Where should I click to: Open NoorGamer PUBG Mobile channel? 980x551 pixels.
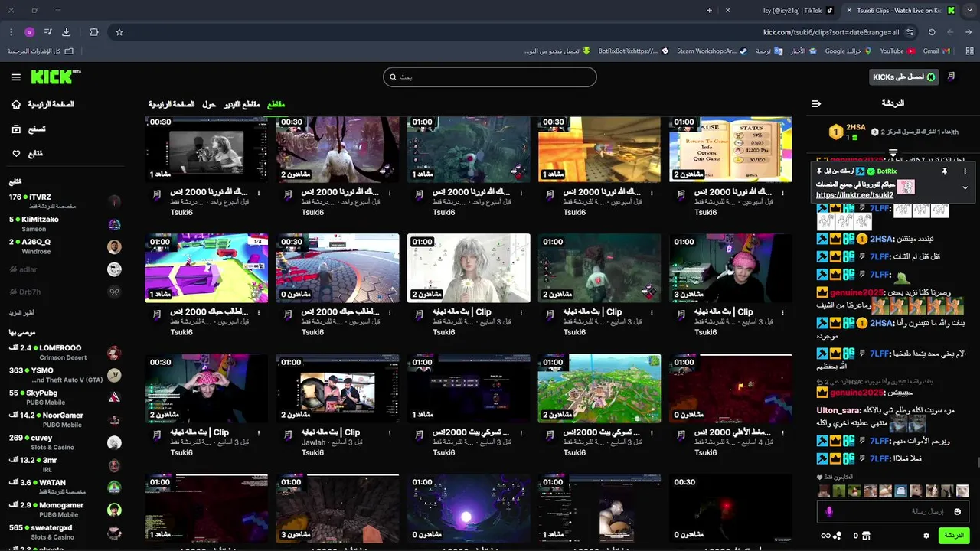click(65, 420)
